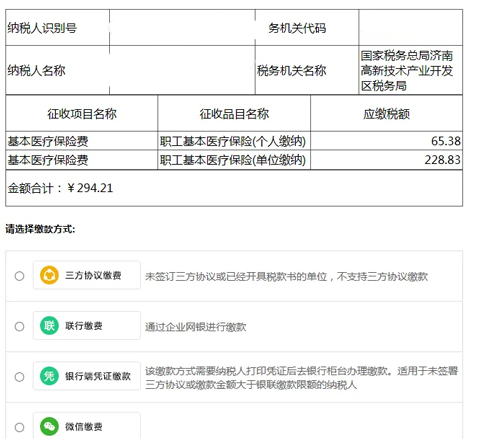480x439 pixels.
Task: Choose the 联行缴费 payment button
Action: [87, 326]
